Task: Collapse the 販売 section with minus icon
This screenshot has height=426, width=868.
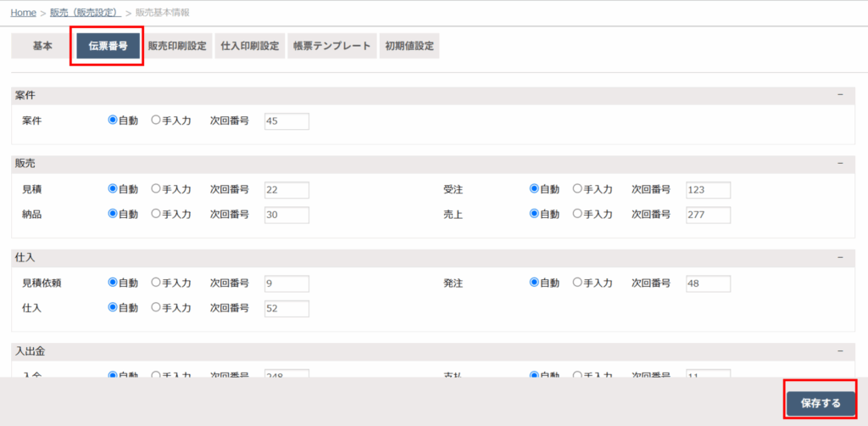Action: (x=840, y=163)
